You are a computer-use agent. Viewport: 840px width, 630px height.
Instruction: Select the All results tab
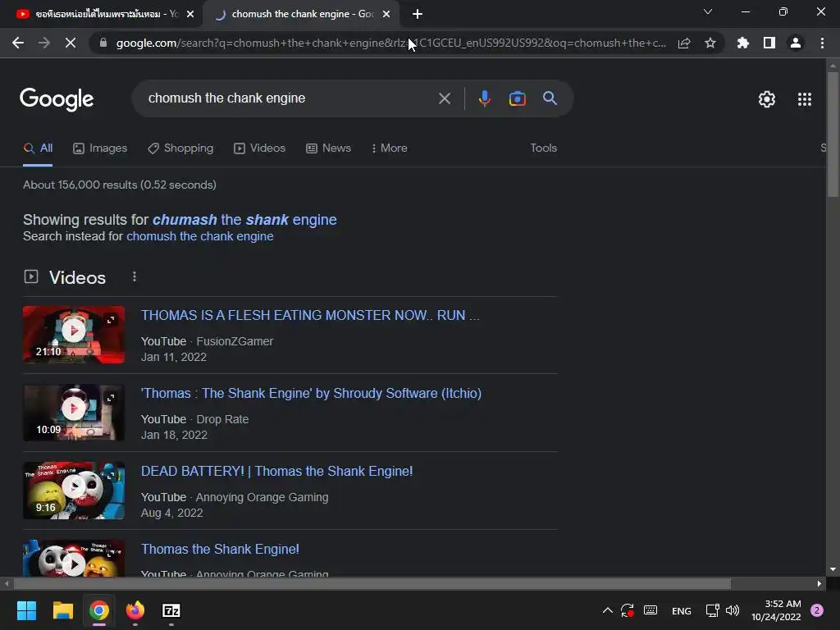point(38,148)
